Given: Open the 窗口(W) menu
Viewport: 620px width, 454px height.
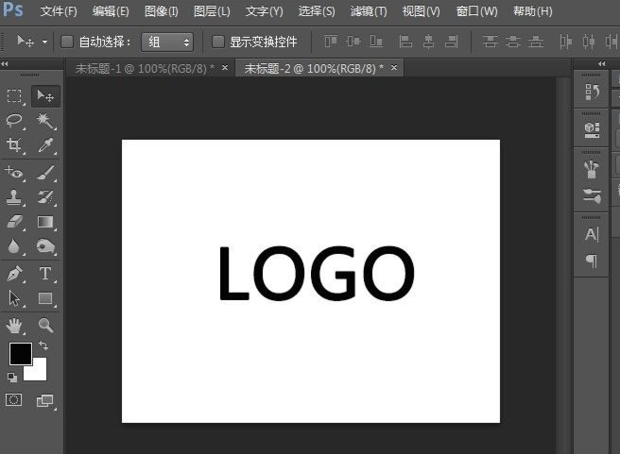Looking at the screenshot, I should click(x=476, y=11).
